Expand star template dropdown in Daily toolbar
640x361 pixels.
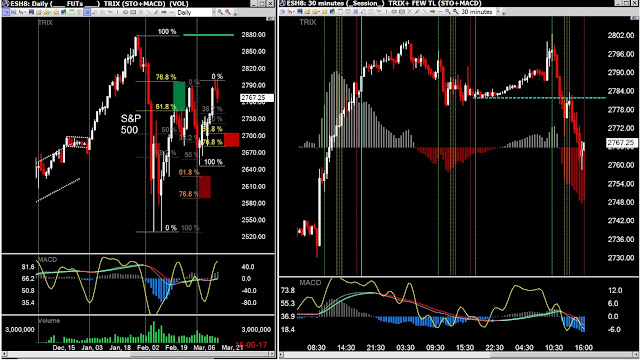pos(51,12)
